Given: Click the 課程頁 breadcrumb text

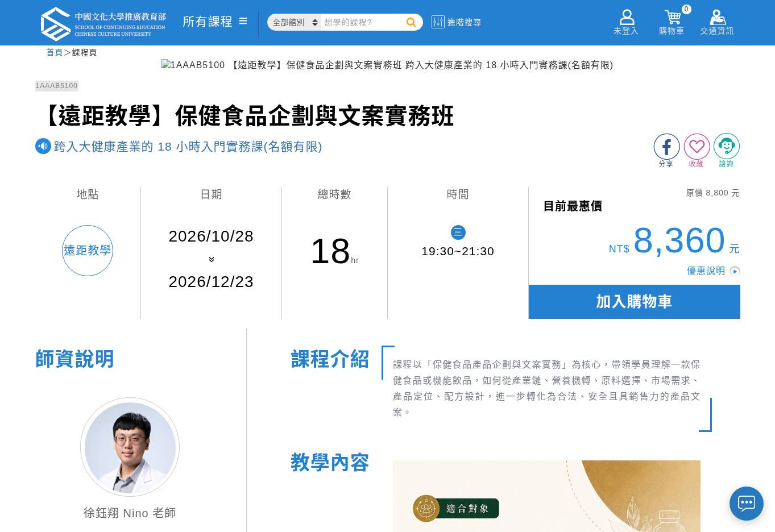Looking at the screenshot, I should click(85, 52).
